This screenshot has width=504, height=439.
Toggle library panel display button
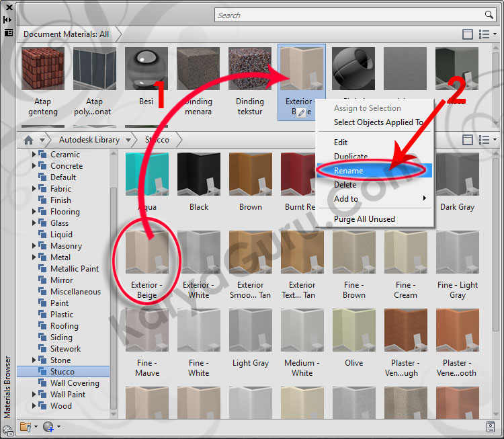pyautogui.click(x=468, y=140)
